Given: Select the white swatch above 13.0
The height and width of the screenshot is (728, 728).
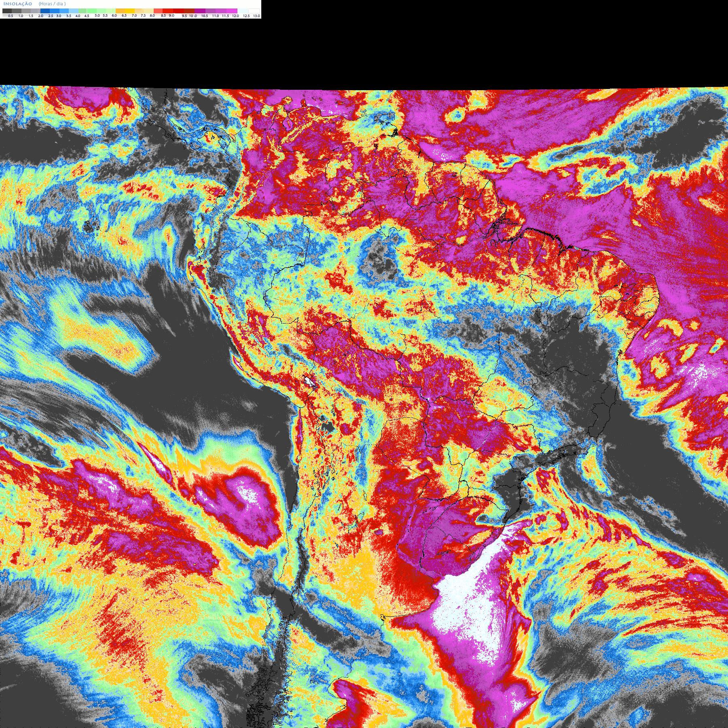Looking at the screenshot, I should [x=254, y=11].
